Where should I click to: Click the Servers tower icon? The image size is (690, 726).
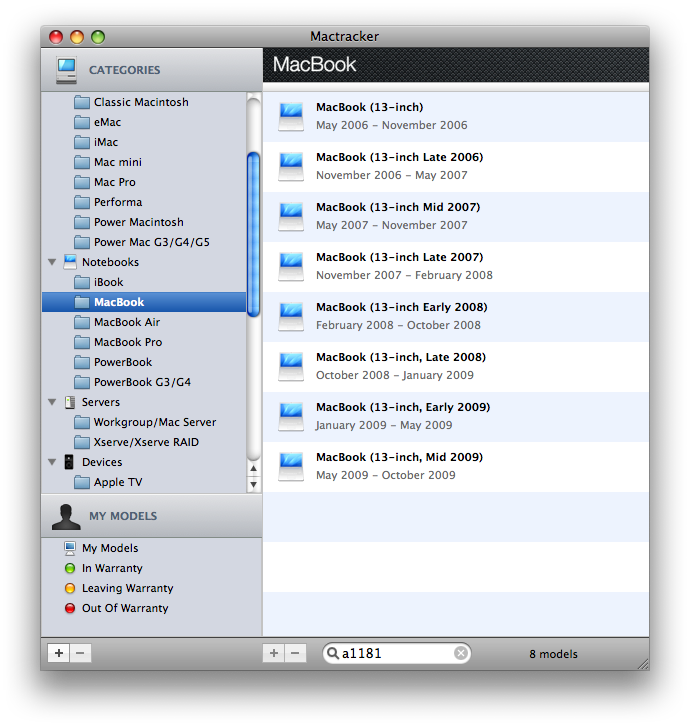(x=70, y=402)
